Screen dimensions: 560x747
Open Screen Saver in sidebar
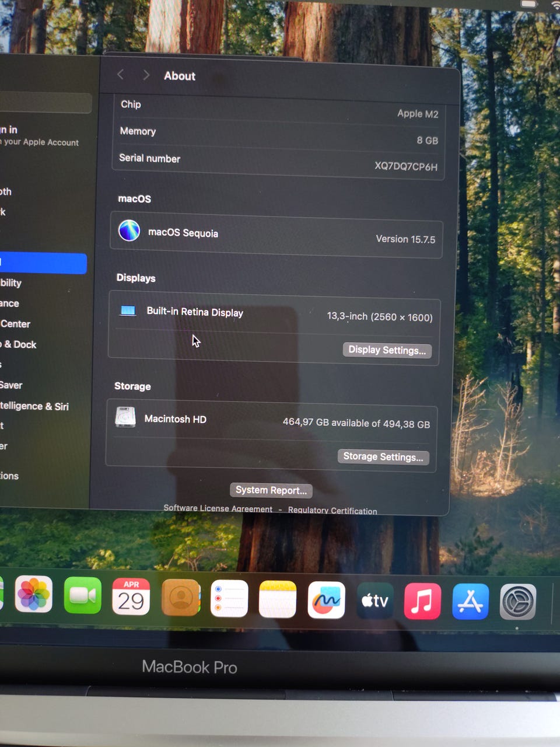click(11, 385)
